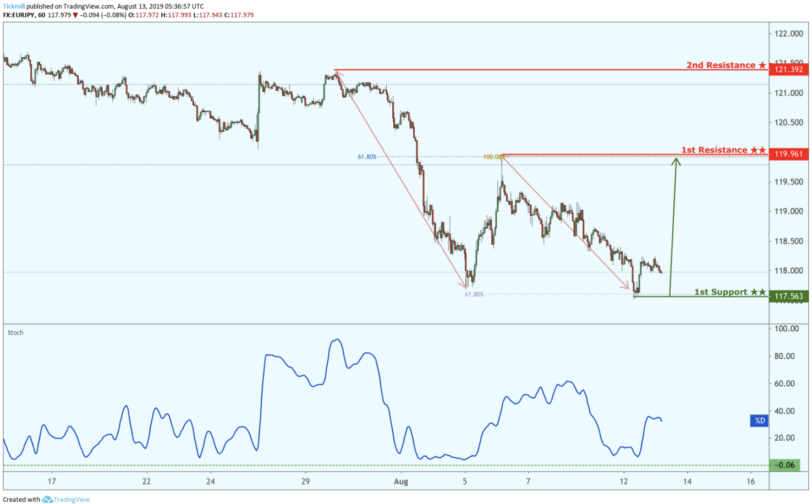Click the 29 date axis label
This screenshot has width=812, height=504.
(305, 481)
